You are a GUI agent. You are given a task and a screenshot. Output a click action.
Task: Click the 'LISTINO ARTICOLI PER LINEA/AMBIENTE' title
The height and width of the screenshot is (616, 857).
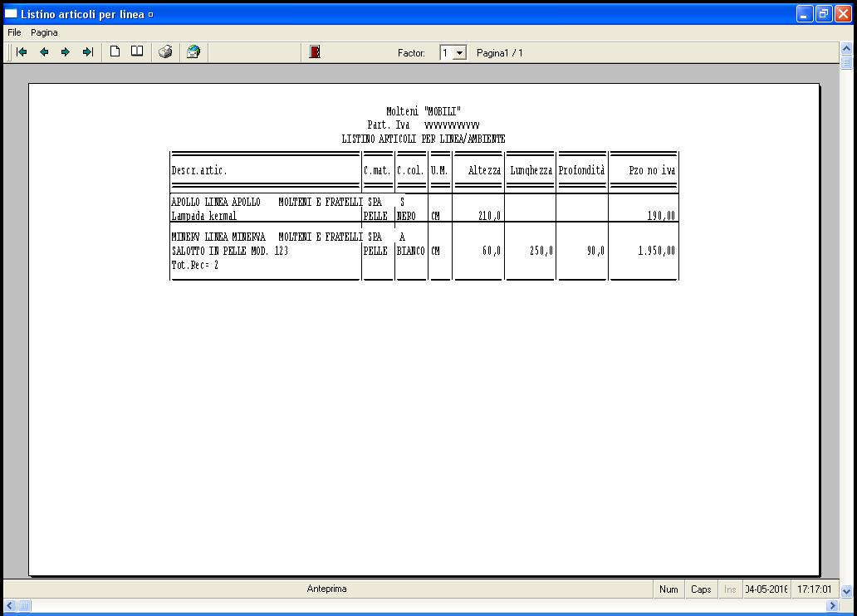coord(424,139)
